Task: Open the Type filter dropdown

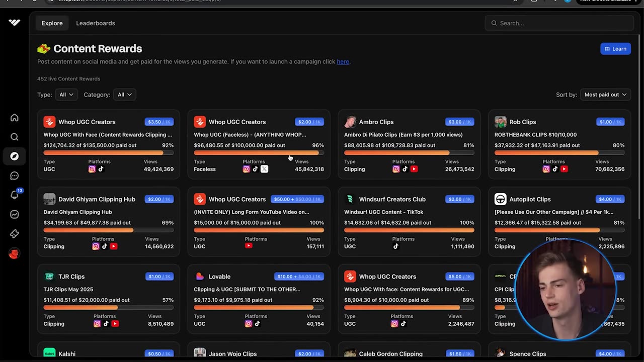Action: pos(66,95)
